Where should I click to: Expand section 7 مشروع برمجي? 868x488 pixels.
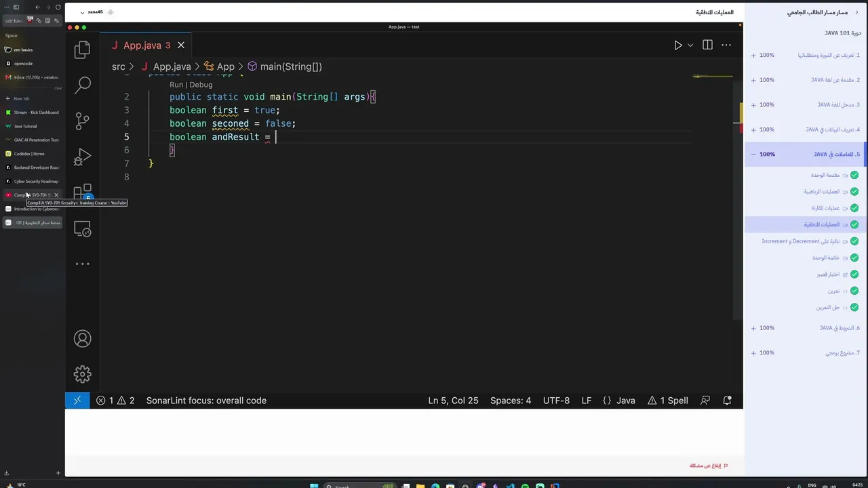pyautogui.click(x=753, y=353)
